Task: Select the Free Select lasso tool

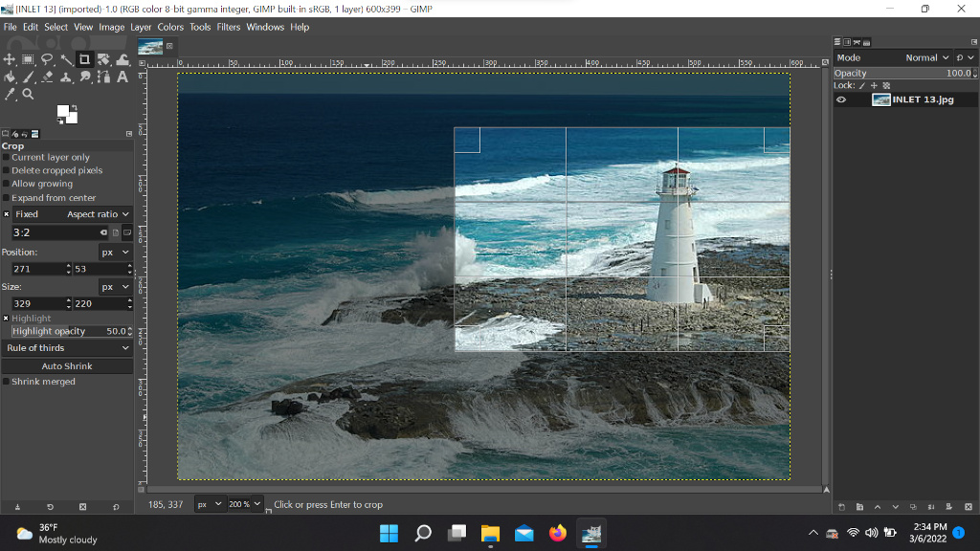Action: click(x=47, y=59)
